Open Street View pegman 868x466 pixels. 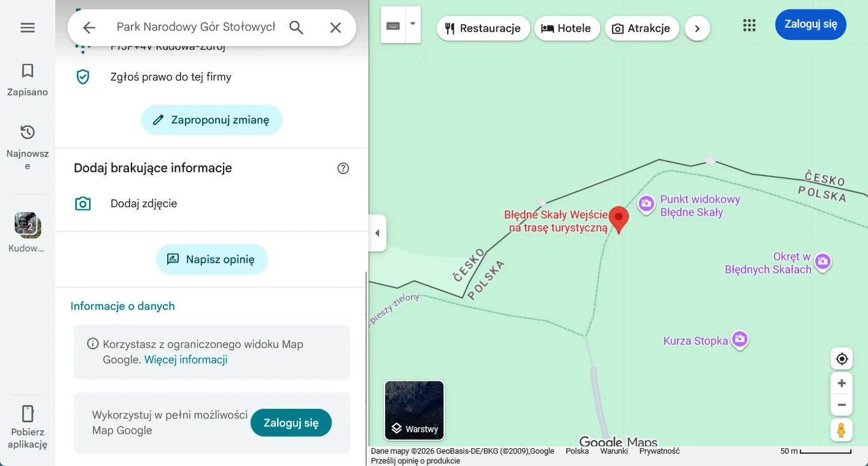coord(841,430)
